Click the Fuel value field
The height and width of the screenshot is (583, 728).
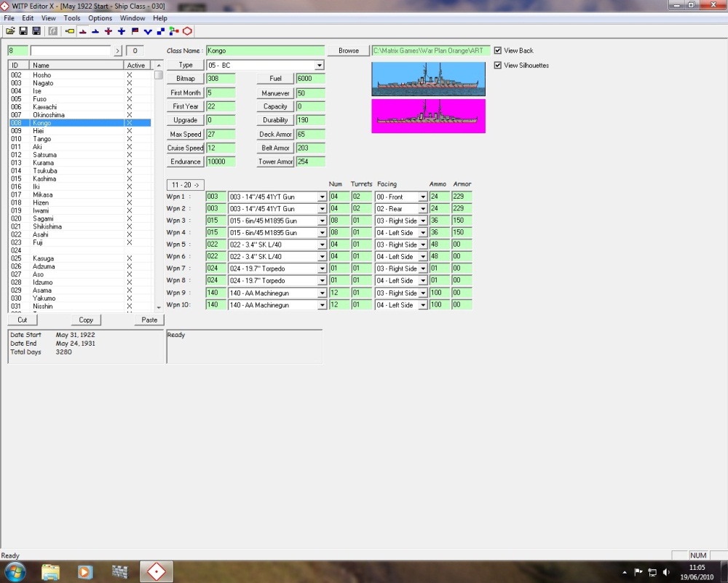pos(311,79)
